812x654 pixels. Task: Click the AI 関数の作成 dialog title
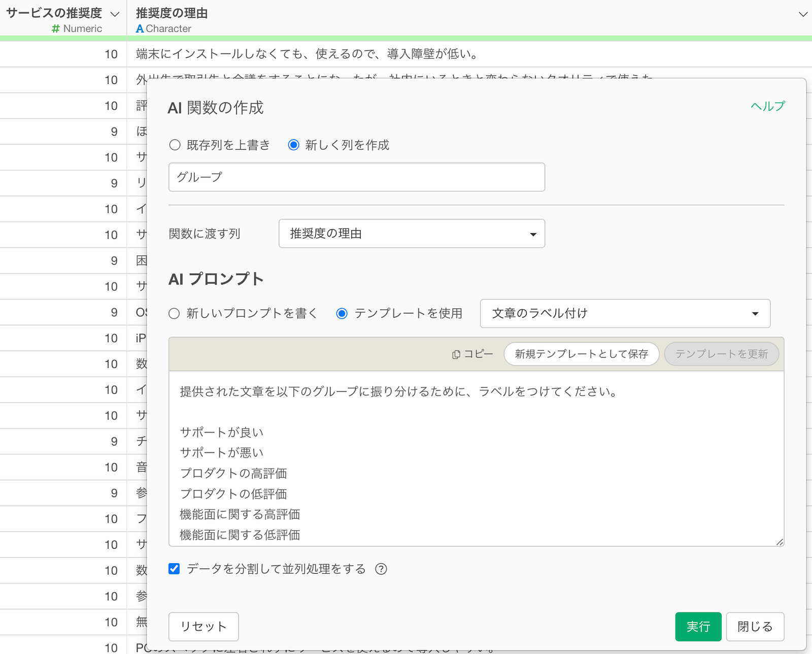coord(216,108)
